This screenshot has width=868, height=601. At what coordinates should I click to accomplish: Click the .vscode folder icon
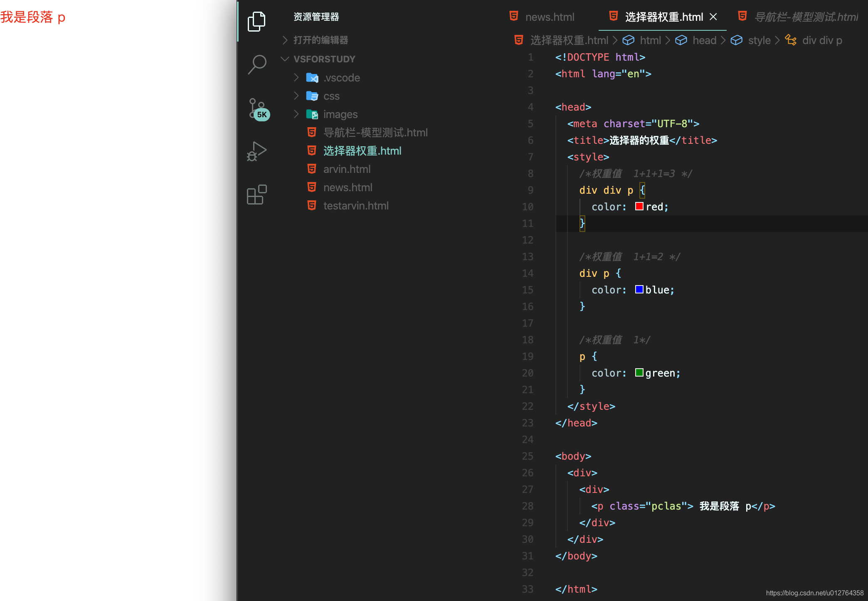[312, 78]
